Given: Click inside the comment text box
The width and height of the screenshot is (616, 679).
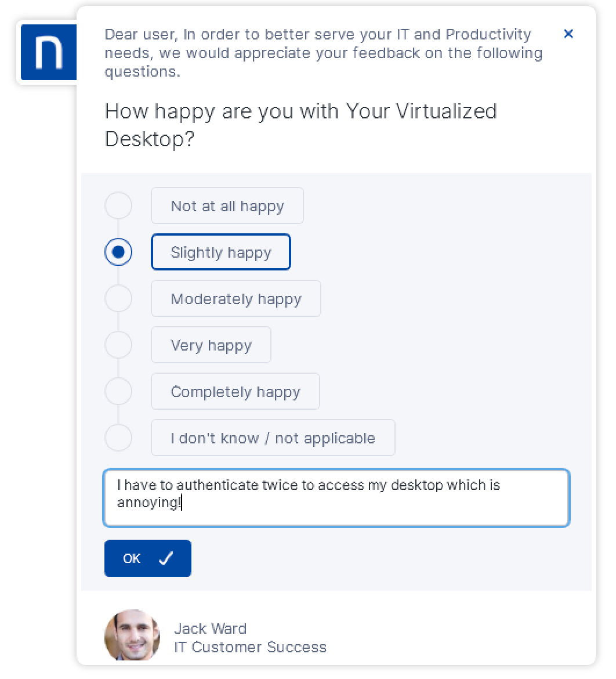Looking at the screenshot, I should 336,498.
